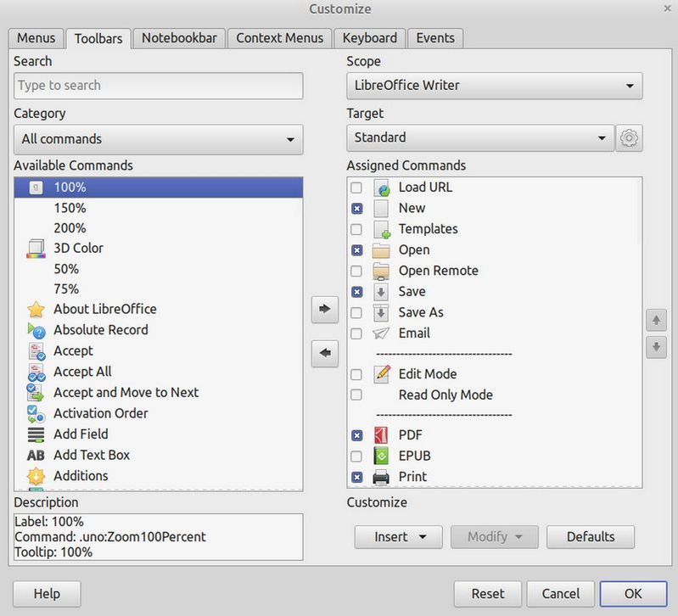Viewport: 678px width, 616px height.
Task: Tick the EPUB checkbox
Action: tap(356, 456)
